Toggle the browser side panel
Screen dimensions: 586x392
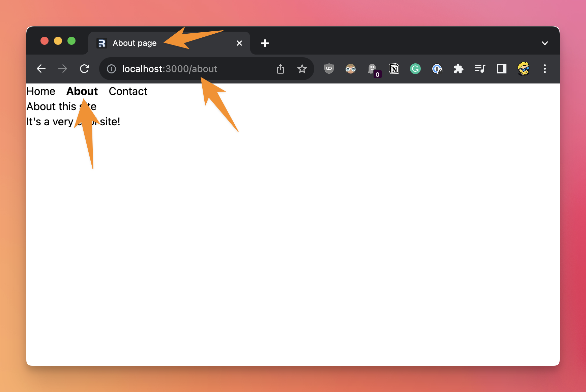click(501, 69)
